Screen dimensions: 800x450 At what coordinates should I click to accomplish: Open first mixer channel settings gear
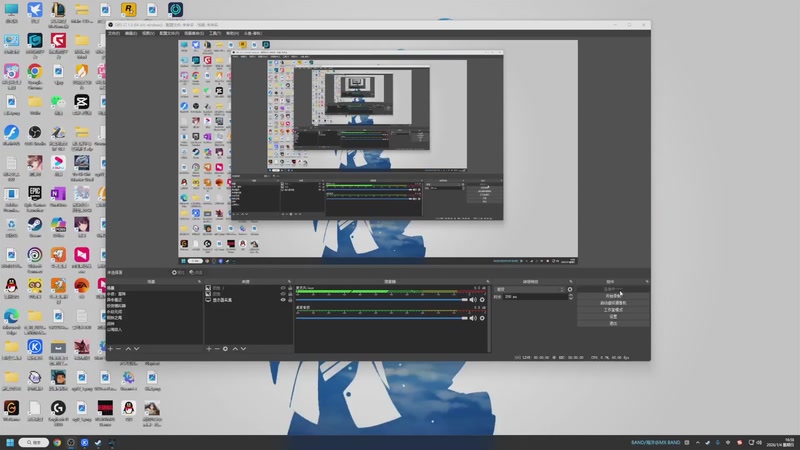pos(482,299)
